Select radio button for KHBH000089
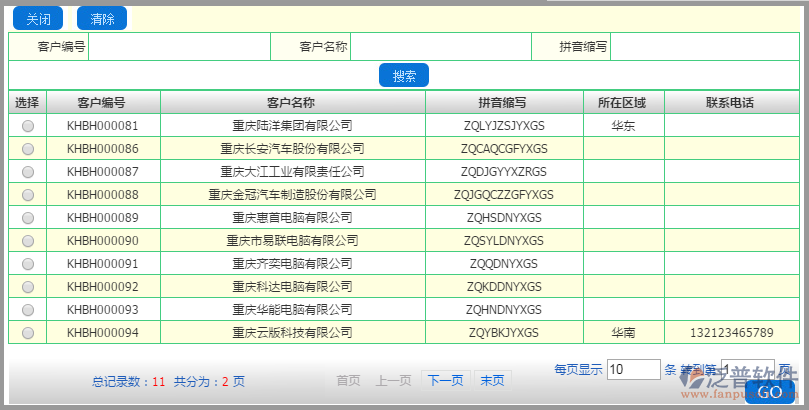 28,218
